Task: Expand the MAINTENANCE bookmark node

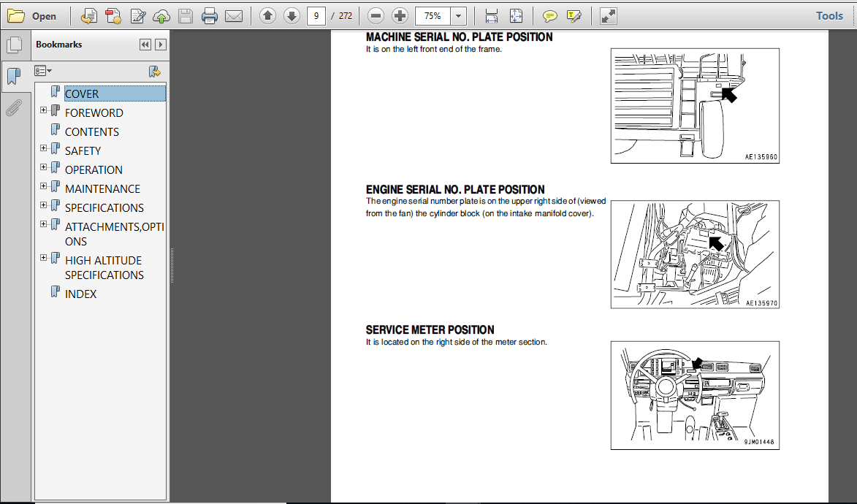Action: 43,186
